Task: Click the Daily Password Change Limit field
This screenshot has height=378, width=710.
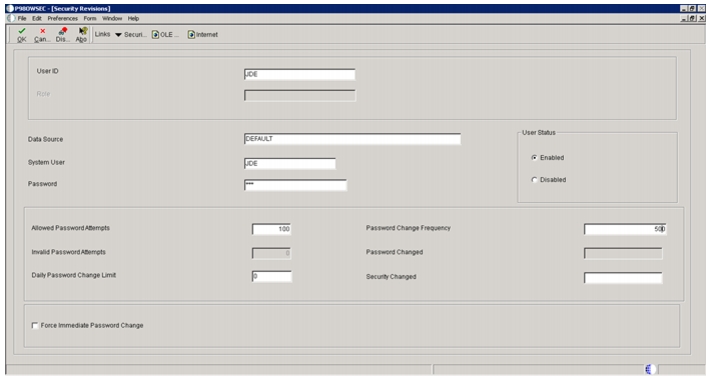Action: [x=271, y=276]
